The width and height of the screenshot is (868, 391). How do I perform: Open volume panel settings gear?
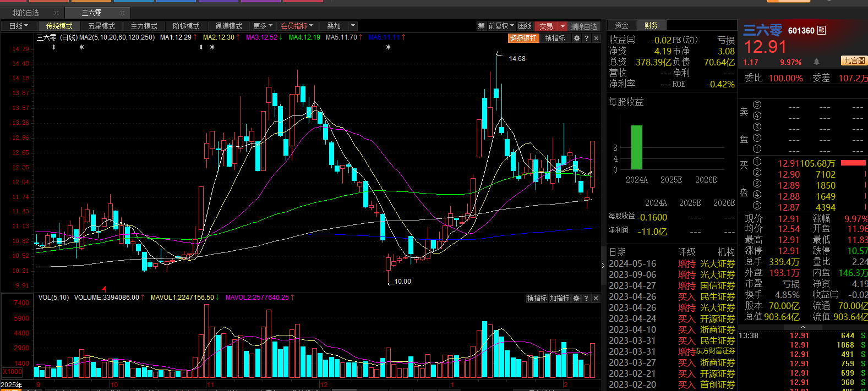point(576,298)
